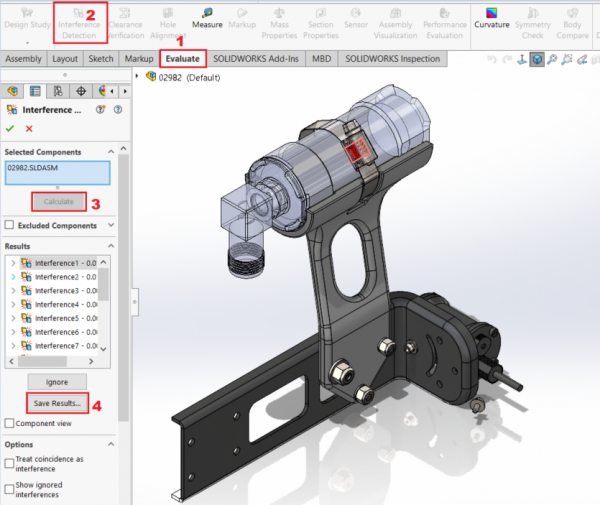Click Save Results button
Viewport: 600px width, 505px height.
(x=57, y=403)
